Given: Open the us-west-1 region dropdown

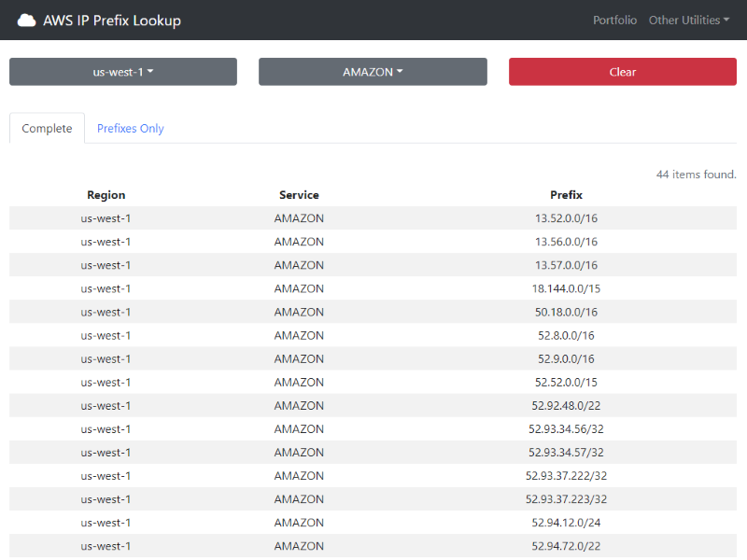Looking at the screenshot, I should 123,72.
